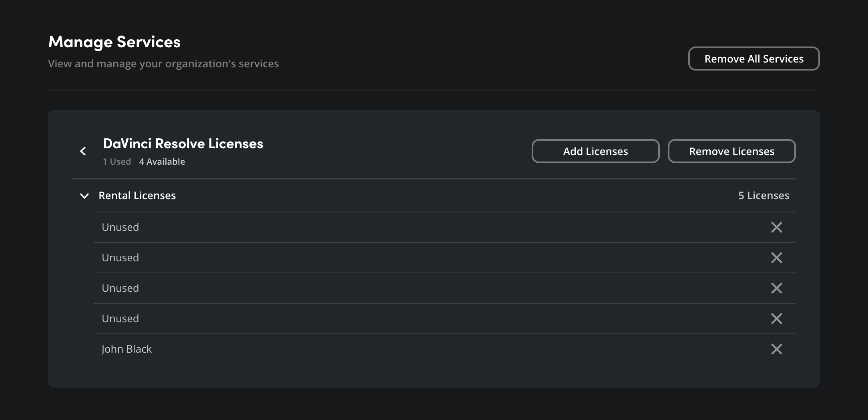This screenshot has width=868, height=420.
Task: Click the 1 Used text
Action: 117,162
